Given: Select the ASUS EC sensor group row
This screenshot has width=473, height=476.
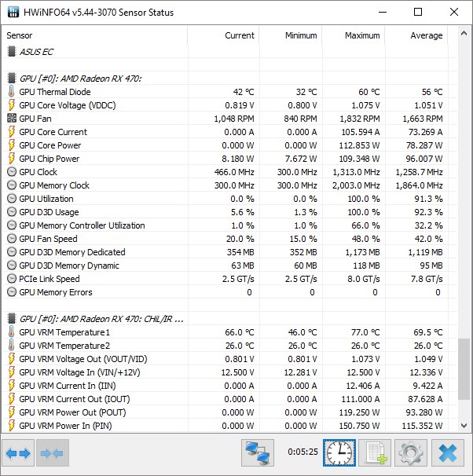Looking at the screenshot, I should (229, 52).
